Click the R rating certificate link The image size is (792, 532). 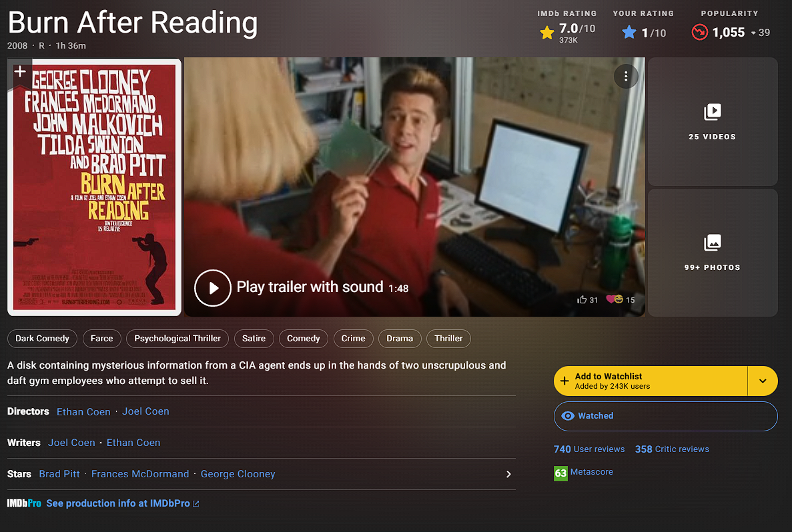click(x=41, y=45)
